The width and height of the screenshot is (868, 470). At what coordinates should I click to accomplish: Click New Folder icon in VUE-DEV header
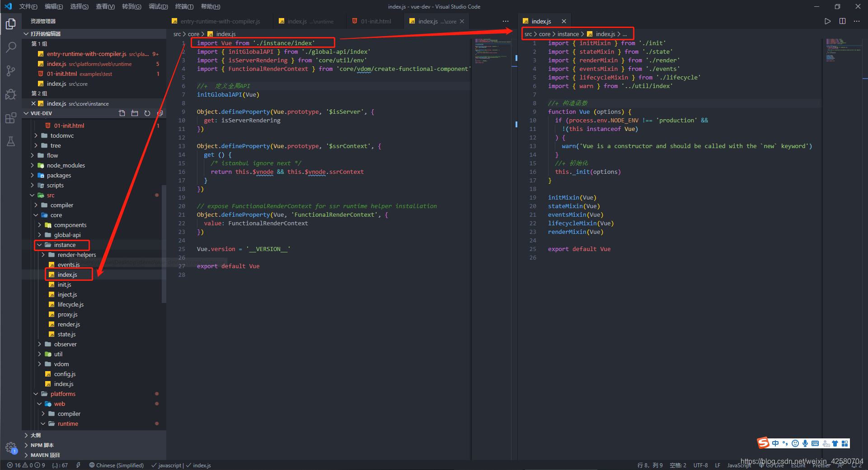click(135, 113)
